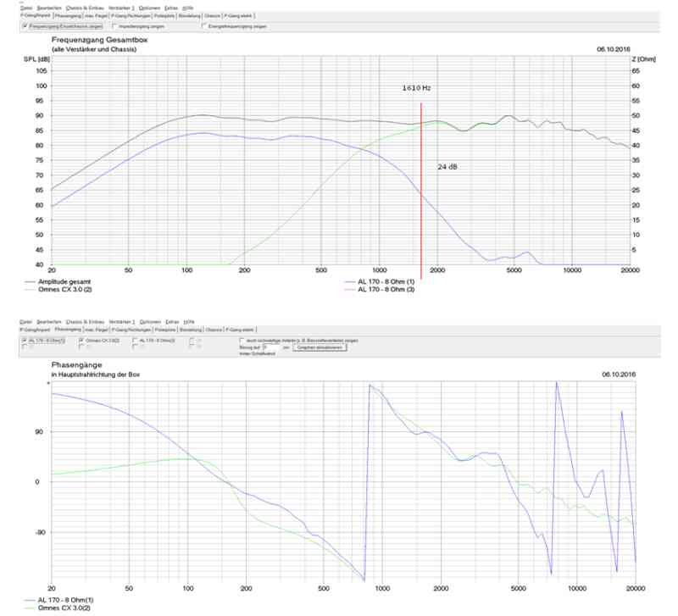Click the Frequenzgang Gesamtbox chart title
Screen dimensions: 678x616
[x=99, y=40]
